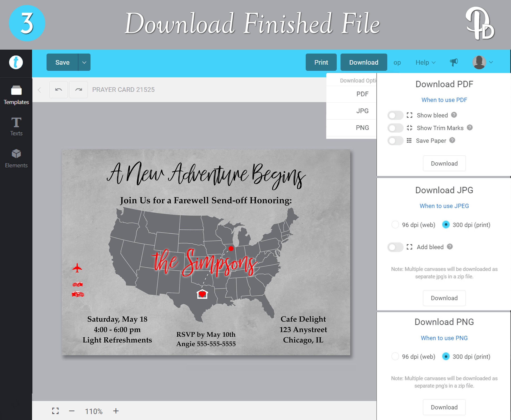
Task: Click the help icon next to Show Trim Marks
Action: click(470, 128)
